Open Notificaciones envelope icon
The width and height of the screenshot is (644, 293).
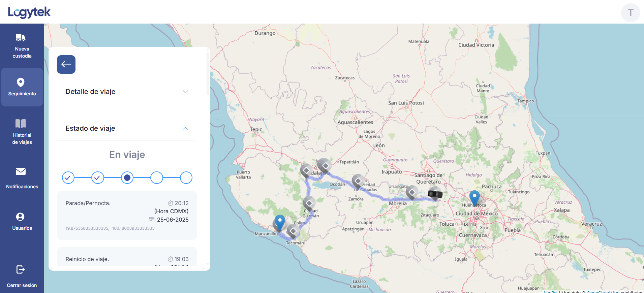click(21, 172)
